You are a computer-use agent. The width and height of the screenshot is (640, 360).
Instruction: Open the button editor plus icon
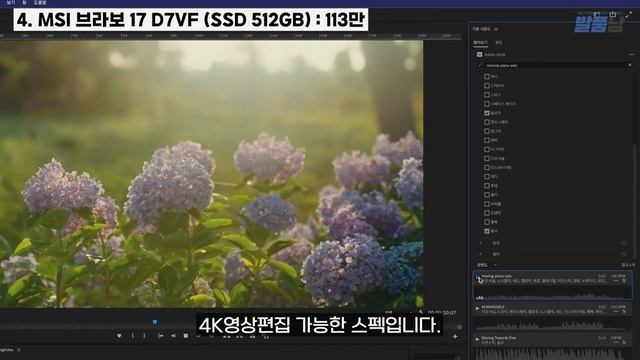[455, 336]
